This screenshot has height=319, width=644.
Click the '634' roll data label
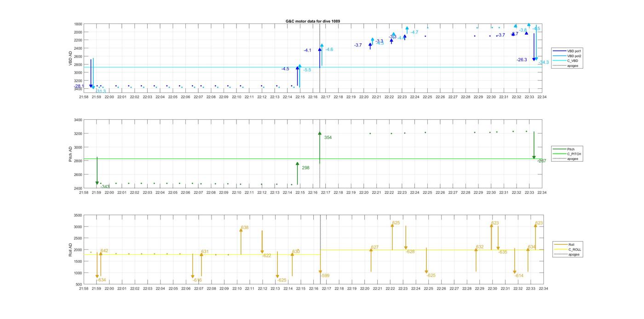[x=532, y=247]
